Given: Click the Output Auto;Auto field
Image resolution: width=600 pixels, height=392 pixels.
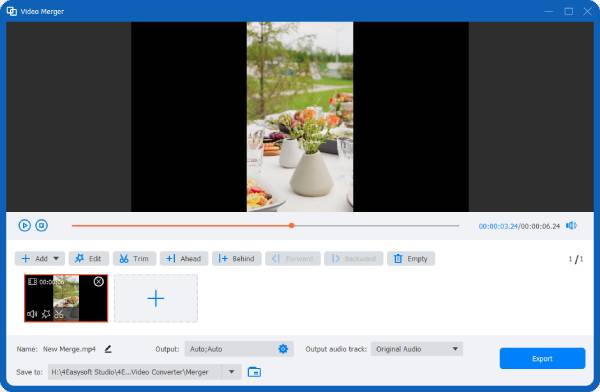Looking at the screenshot, I should point(239,349).
